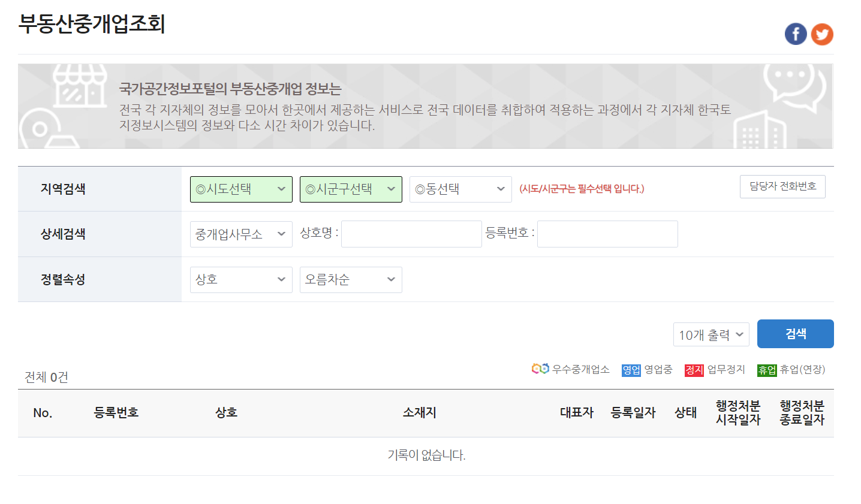The image size is (861, 504).
Task: Open the 상호 sort attribute dropdown
Action: (241, 280)
